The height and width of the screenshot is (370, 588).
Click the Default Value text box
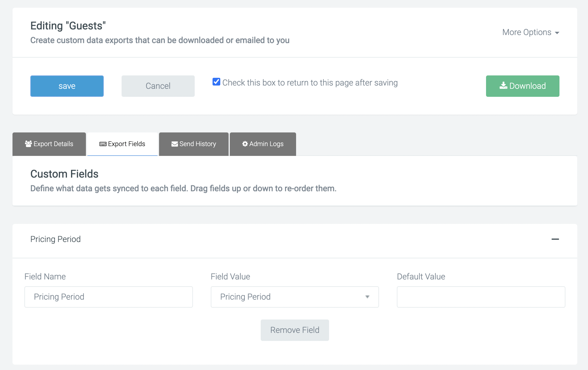coord(481,297)
